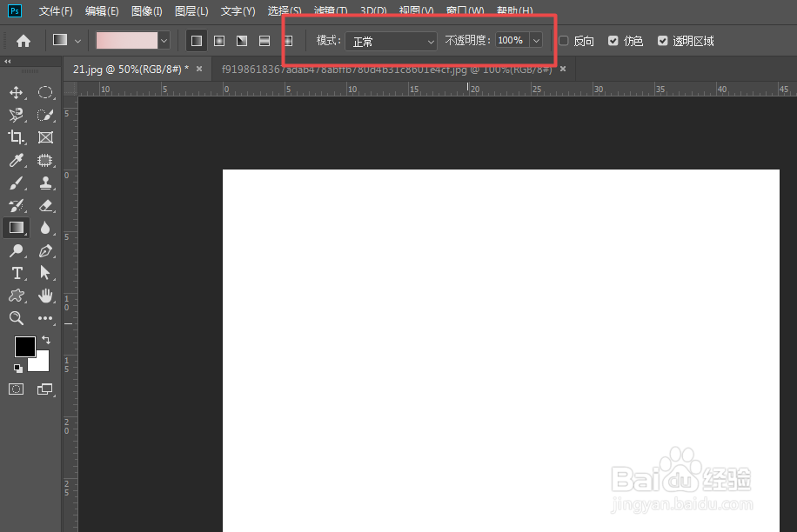Select the Move tool
797x532 pixels.
coord(17,92)
